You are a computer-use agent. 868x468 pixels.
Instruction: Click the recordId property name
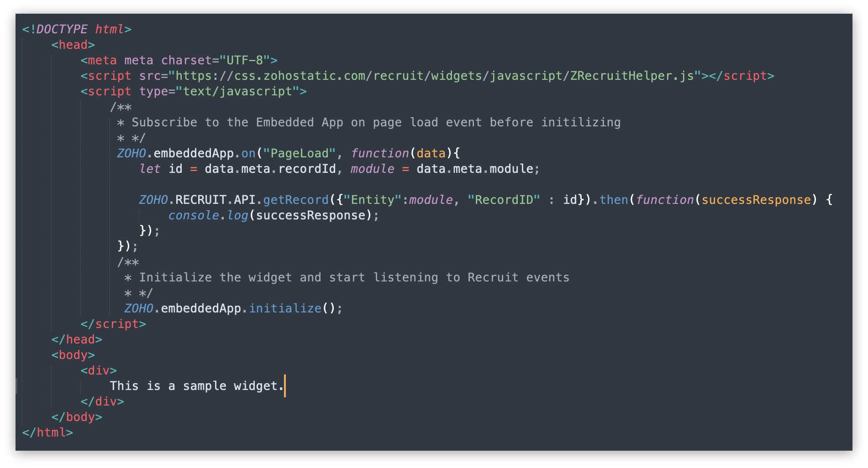(307, 169)
